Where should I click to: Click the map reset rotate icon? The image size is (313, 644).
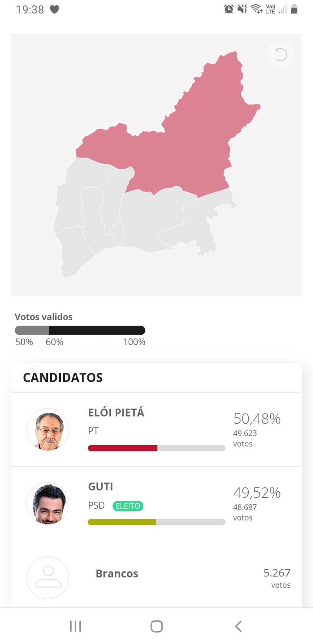[x=281, y=55]
